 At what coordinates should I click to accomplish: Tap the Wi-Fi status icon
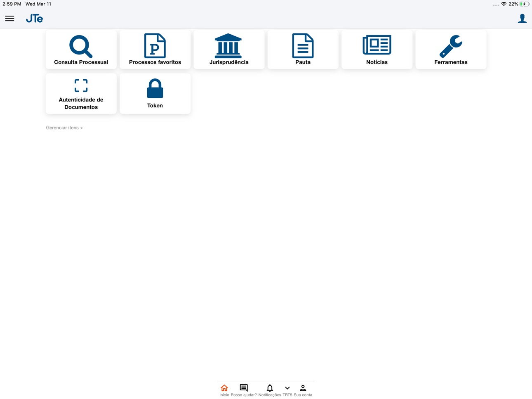[x=504, y=4]
